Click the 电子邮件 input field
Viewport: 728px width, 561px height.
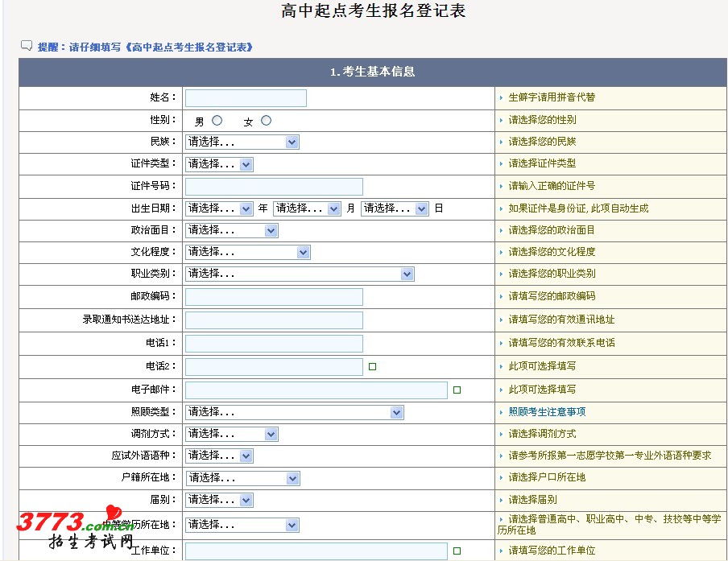click(x=316, y=390)
